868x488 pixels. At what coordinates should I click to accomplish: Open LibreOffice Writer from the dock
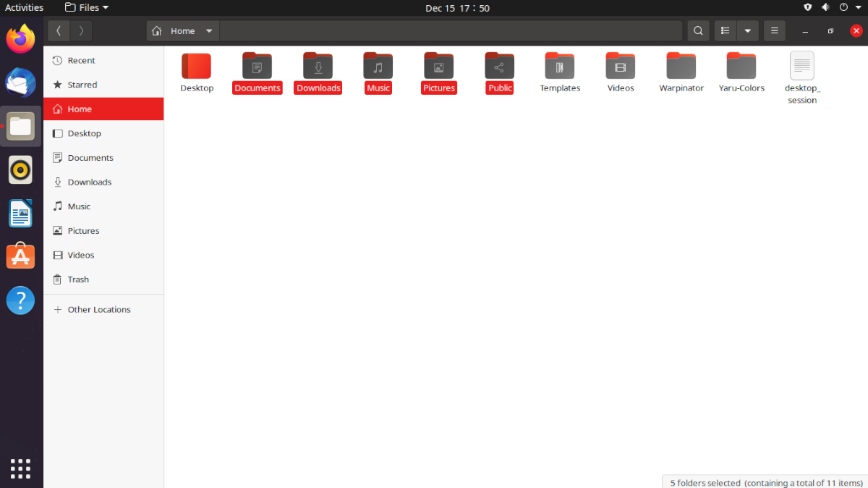pyautogui.click(x=20, y=213)
